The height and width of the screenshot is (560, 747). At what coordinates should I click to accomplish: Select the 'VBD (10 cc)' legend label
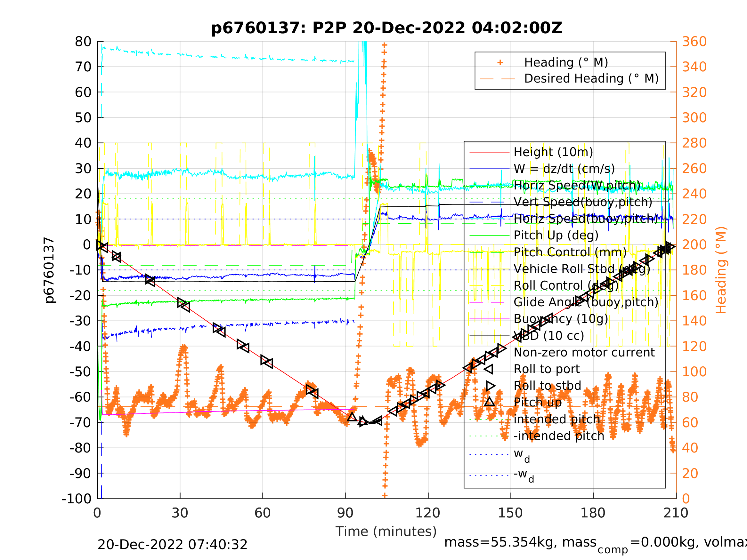[x=549, y=336]
